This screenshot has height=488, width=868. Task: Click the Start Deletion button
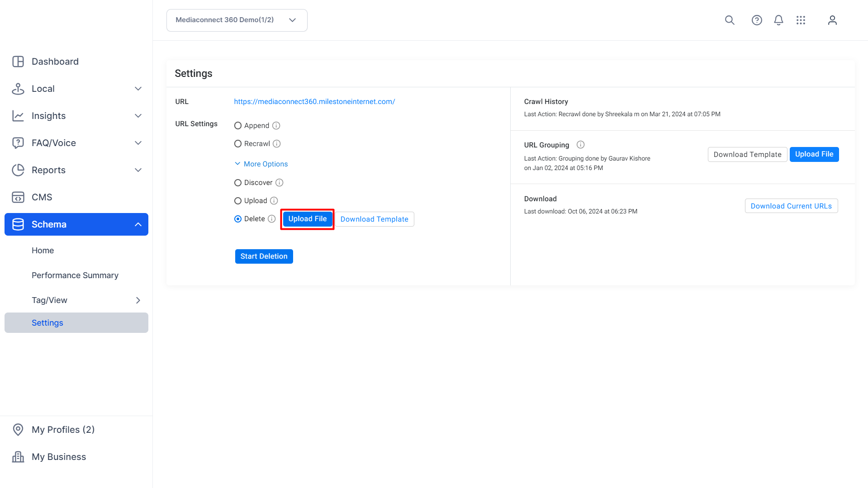tap(264, 256)
